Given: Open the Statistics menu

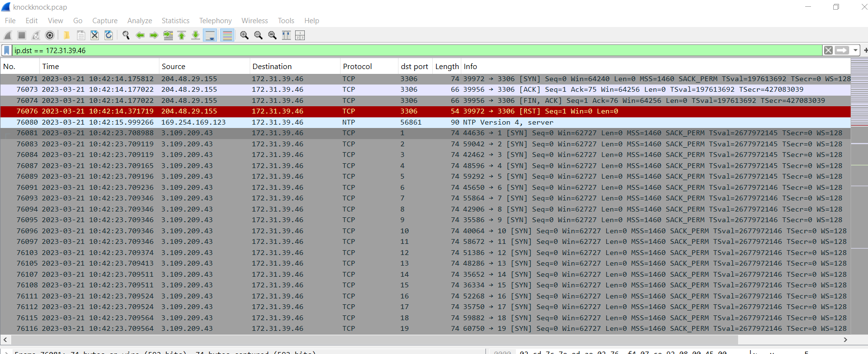Looking at the screenshot, I should tap(175, 21).
